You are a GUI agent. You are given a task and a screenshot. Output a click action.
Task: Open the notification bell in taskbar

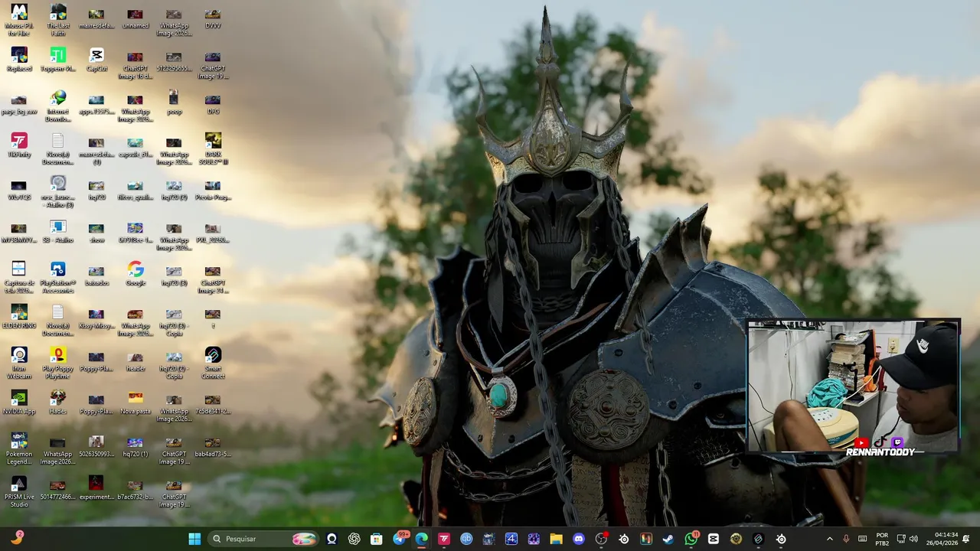tap(966, 539)
